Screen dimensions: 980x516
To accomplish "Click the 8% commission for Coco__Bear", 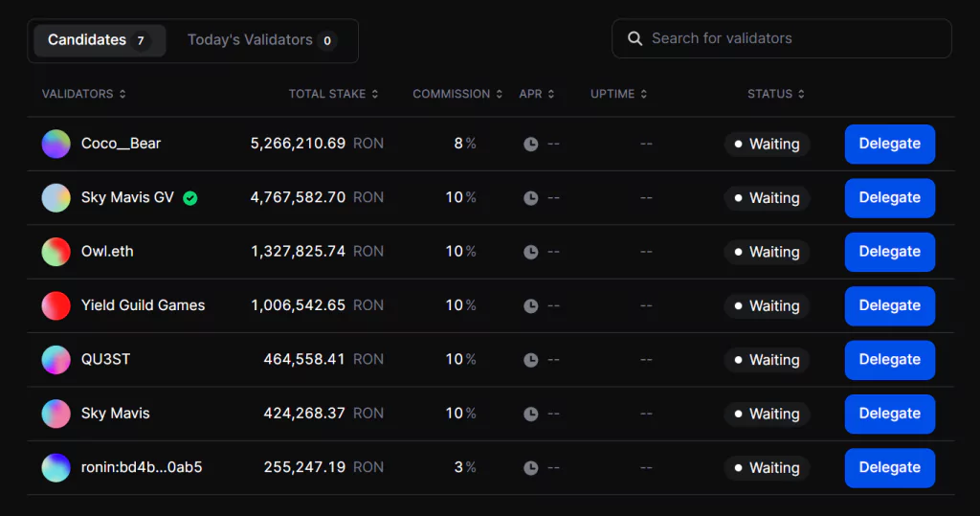I will click(x=465, y=144).
